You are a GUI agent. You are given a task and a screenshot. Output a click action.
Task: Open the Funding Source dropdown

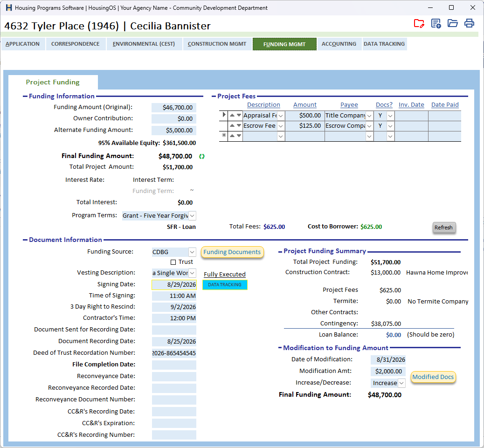[192, 252]
